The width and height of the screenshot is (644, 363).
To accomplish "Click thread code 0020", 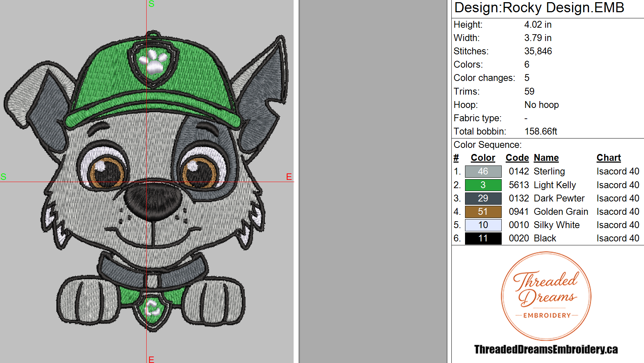I will click(519, 238).
